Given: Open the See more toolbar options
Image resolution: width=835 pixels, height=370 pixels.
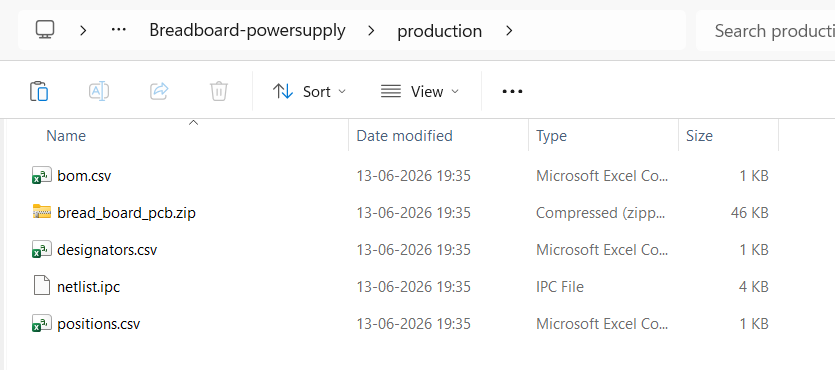Looking at the screenshot, I should click(x=512, y=92).
